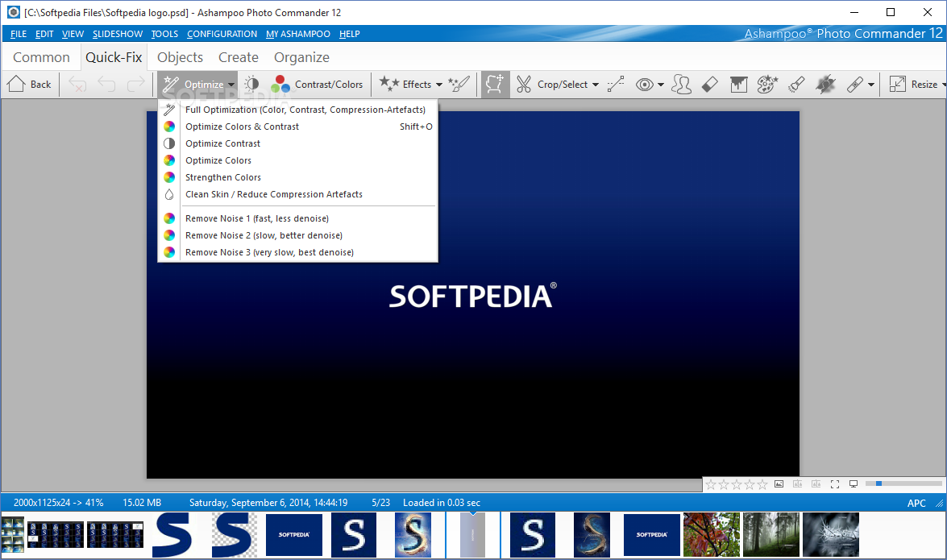Click the Crop/Select scissors icon

pyautogui.click(x=524, y=84)
